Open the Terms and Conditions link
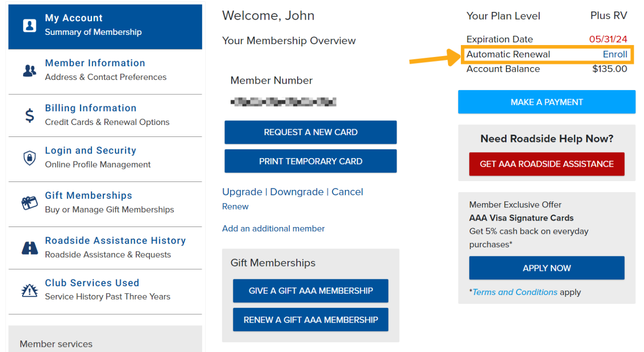This screenshot has width=644, height=352. (x=515, y=292)
